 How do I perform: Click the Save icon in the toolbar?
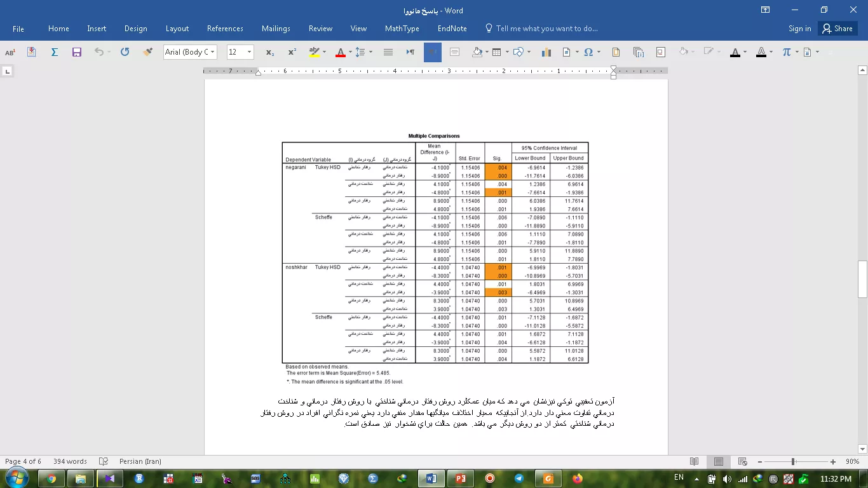point(77,52)
